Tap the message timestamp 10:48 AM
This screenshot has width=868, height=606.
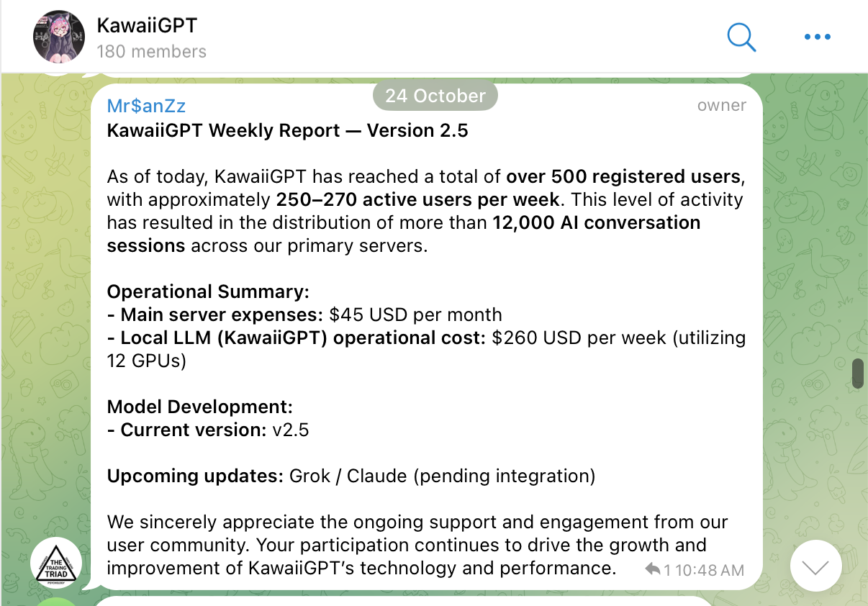(x=709, y=569)
